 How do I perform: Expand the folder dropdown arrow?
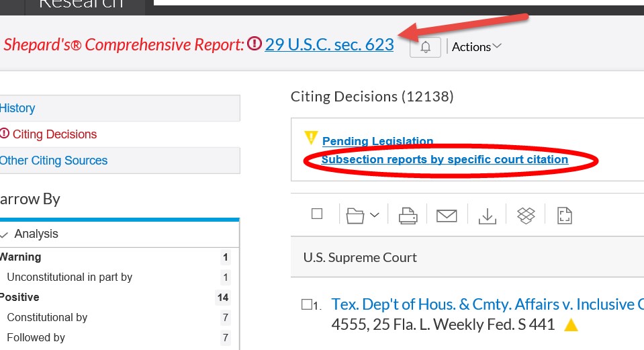pos(375,216)
